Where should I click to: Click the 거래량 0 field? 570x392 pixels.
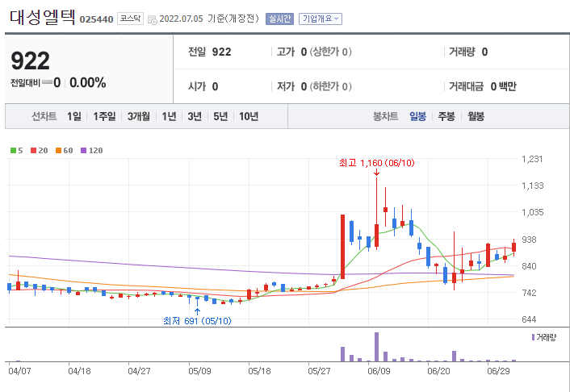click(x=468, y=52)
